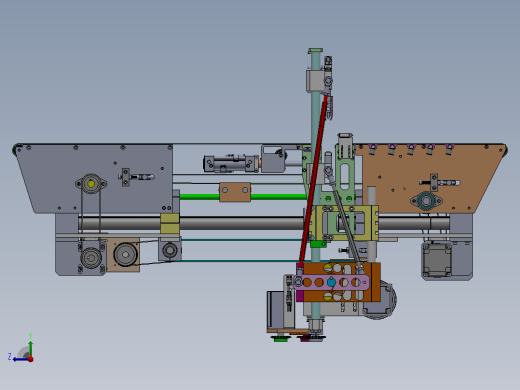Image resolution: width=520 pixels, height=390 pixels.
Task: Select the gray side plate on the left
Action: [x=97, y=178]
